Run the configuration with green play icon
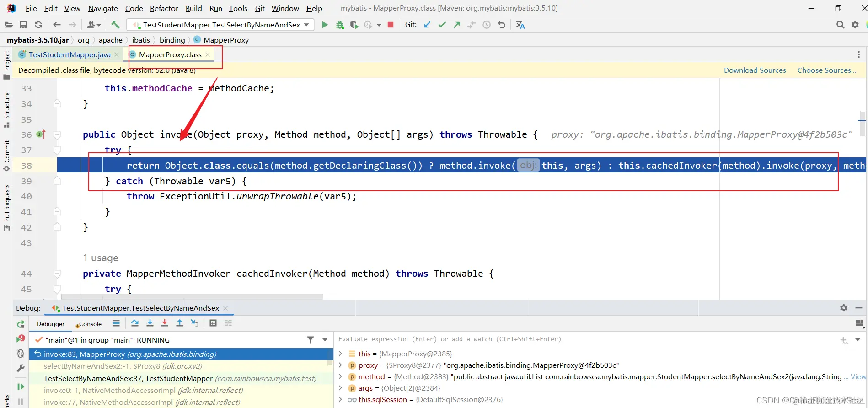This screenshot has width=868, height=408. click(325, 25)
